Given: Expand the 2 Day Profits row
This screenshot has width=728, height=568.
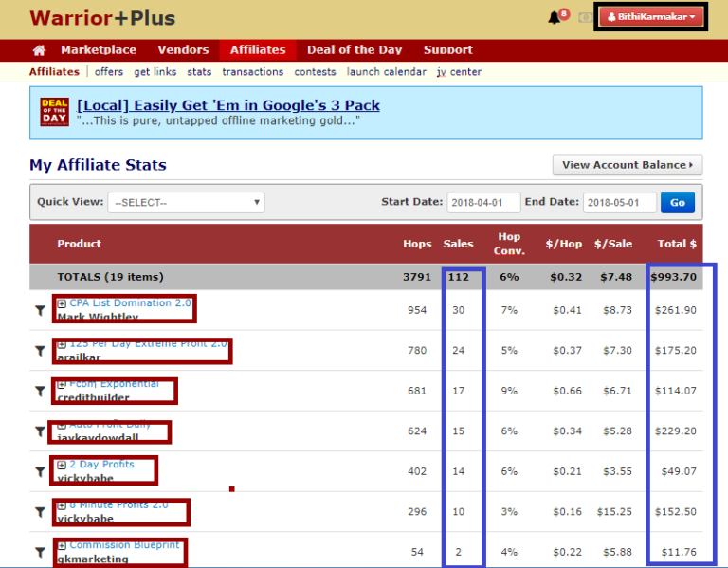Looking at the screenshot, I should pyautogui.click(x=62, y=465).
